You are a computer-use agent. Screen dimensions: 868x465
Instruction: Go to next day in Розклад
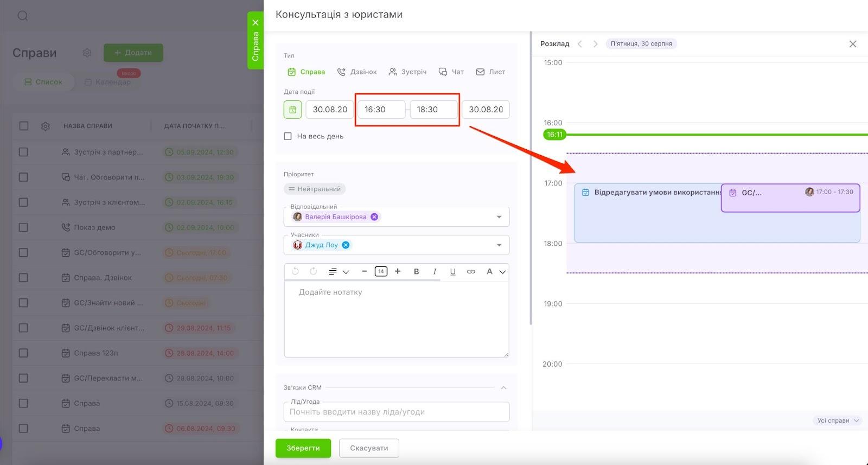pos(595,44)
